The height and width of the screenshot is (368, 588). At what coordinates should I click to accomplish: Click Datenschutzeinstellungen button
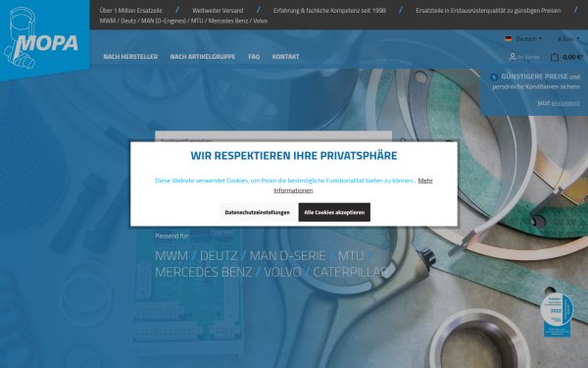tap(257, 212)
